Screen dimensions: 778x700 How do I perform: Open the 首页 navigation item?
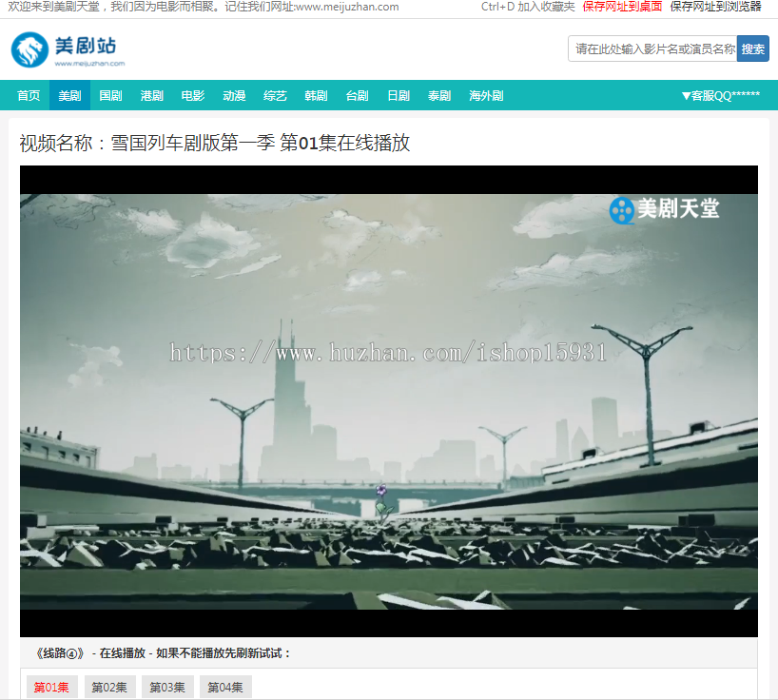coord(29,95)
